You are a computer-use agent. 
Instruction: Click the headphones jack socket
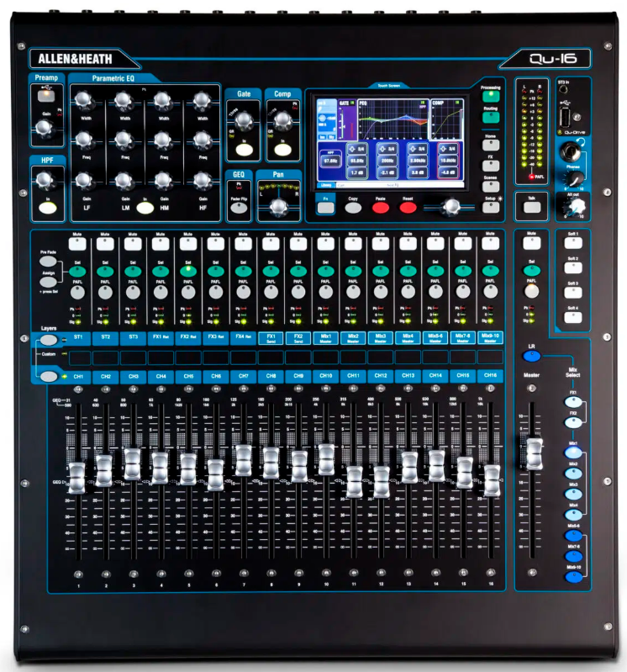[570, 151]
